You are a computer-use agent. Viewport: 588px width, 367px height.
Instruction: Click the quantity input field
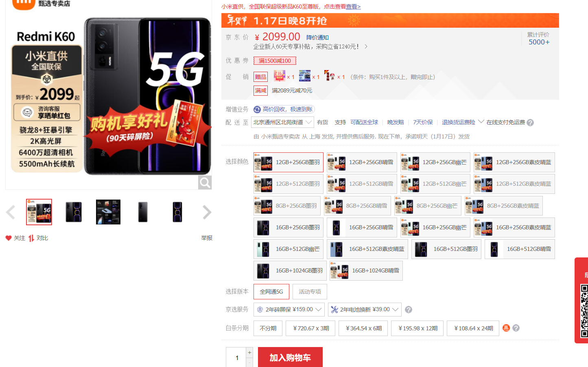[x=236, y=358]
